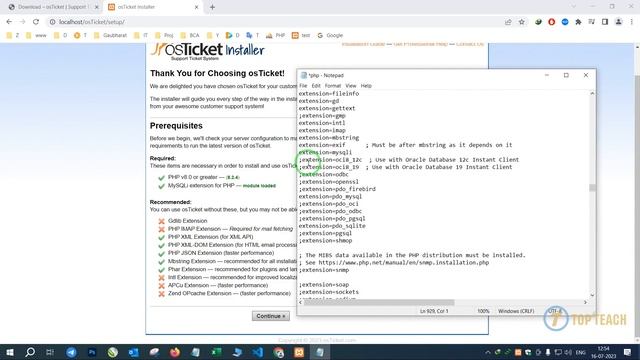
Task: Open the www bookmark folder
Action: (36, 36)
